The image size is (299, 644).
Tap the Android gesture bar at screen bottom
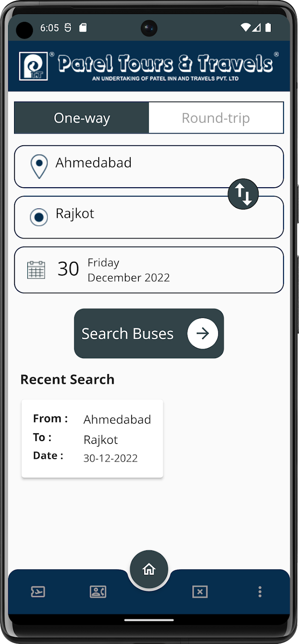(x=149, y=620)
